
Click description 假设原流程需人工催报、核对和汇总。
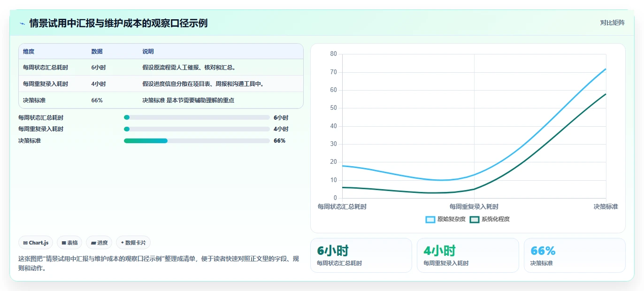coord(189,68)
